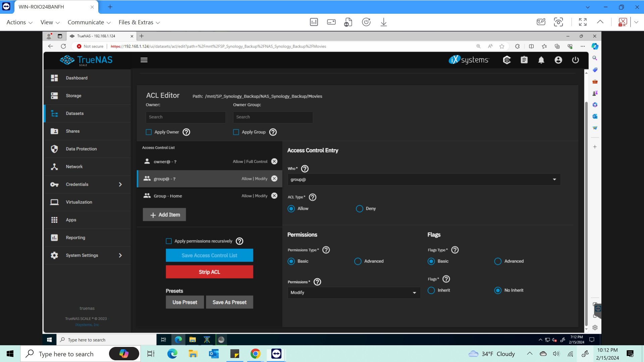Open the Jobs clipboard icon
644x362 pixels.
[x=524, y=60]
